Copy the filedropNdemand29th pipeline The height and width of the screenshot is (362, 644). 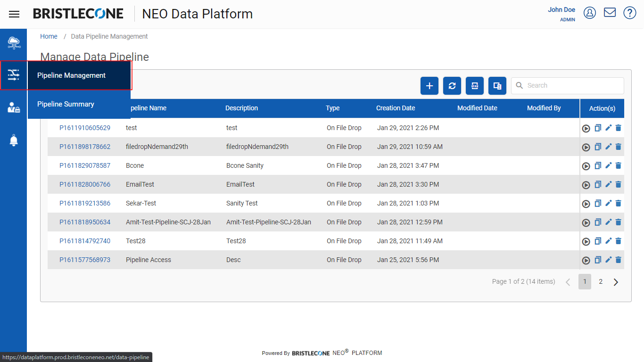(598, 147)
